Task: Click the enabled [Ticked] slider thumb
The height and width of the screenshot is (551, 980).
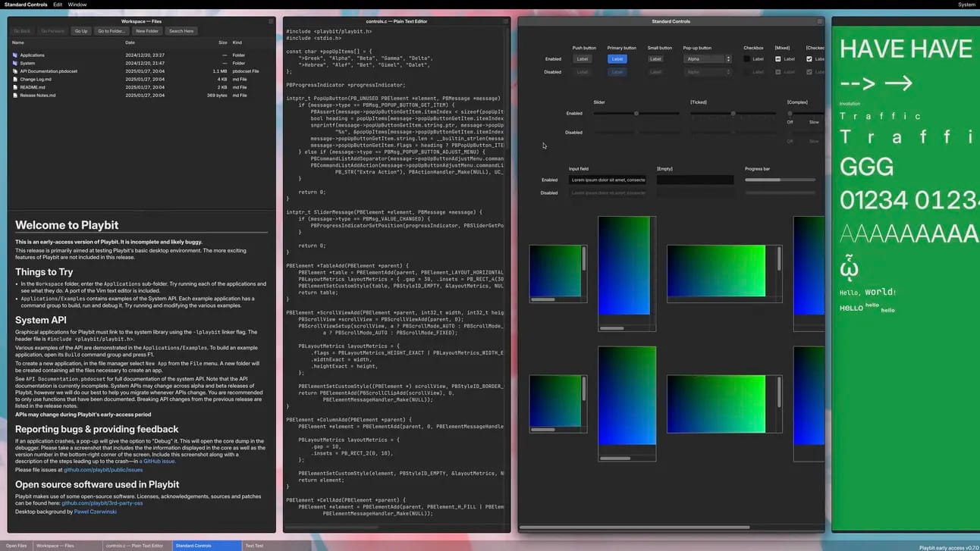Action: click(733, 114)
